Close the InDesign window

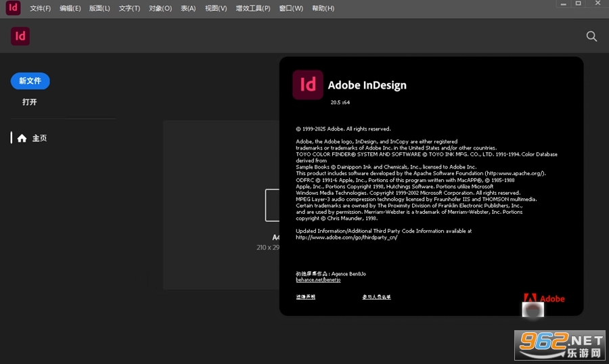click(x=597, y=3)
